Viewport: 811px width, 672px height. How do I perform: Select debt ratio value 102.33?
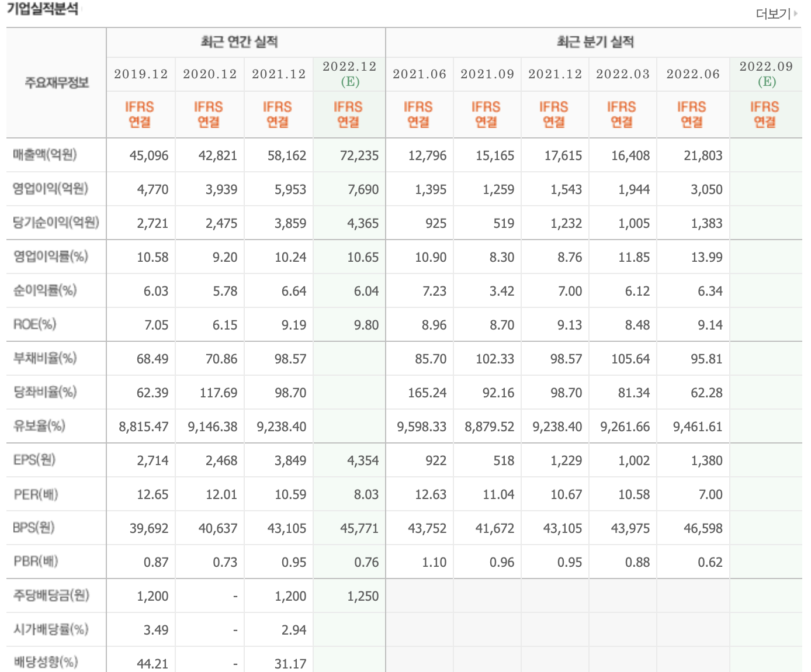click(x=495, y=359)
